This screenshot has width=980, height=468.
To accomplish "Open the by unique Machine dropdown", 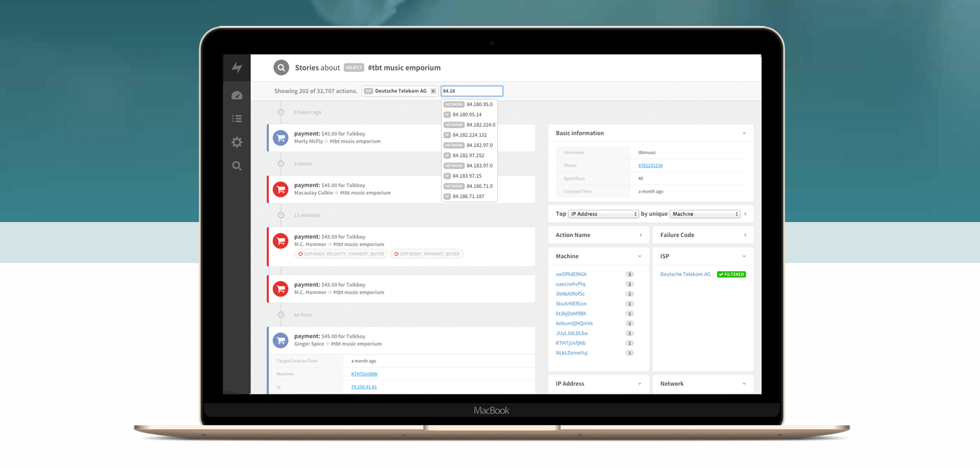I will pyautogui.click(x=705, y=214).
